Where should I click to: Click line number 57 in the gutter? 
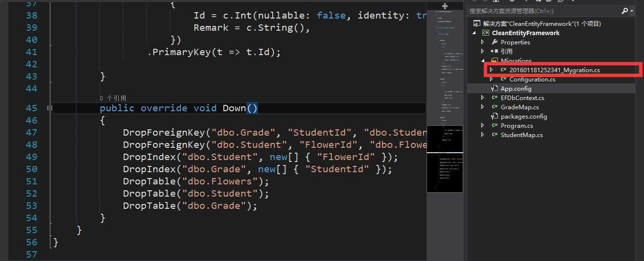[31, 255]
